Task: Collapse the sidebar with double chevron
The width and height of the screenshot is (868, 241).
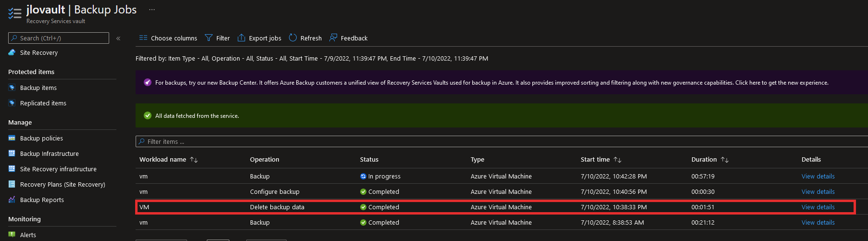Action: coord(118,38)
